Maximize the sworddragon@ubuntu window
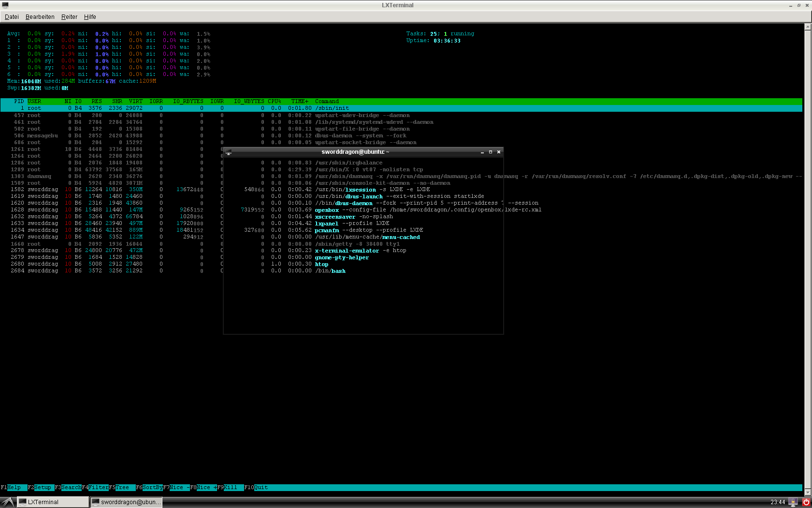The height and width of the screenshot is (508, 812). (490, 152)
